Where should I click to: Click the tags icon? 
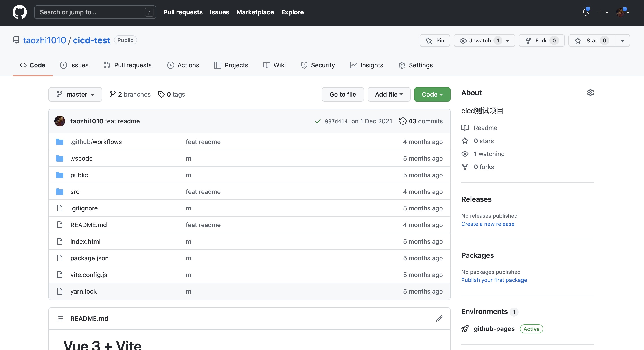click(162, 94)
